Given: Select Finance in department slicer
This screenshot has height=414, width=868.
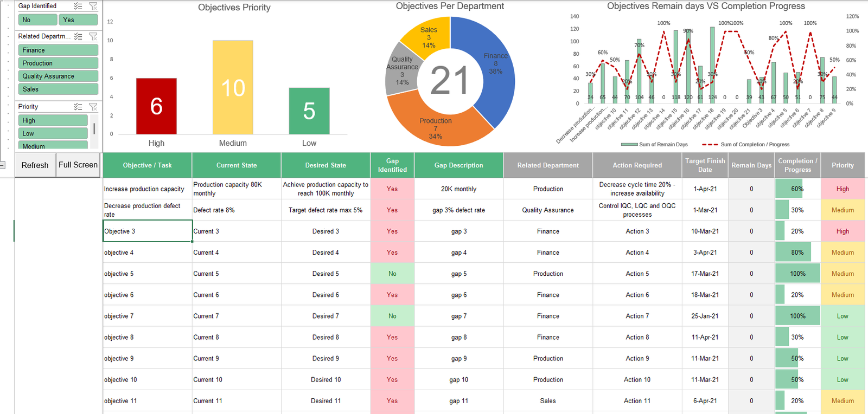Looking at the screenshot, I should coord(58,50).
